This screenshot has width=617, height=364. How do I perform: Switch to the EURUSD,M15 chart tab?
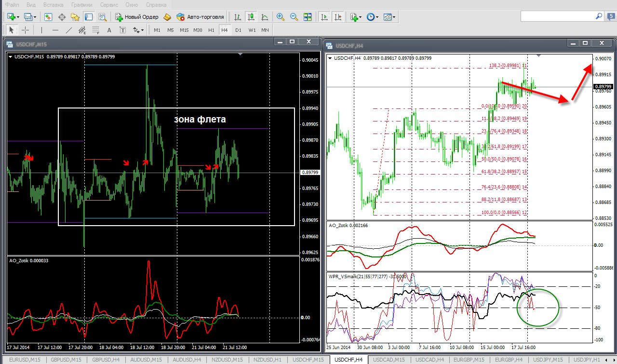23,360
